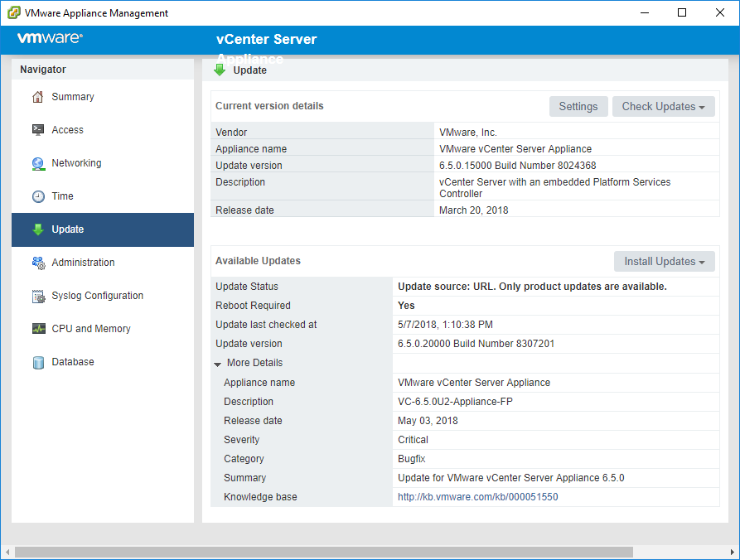
Task: Click the Syslog Configuration icon
Action: pyautogui.click(x=38, y=296)
